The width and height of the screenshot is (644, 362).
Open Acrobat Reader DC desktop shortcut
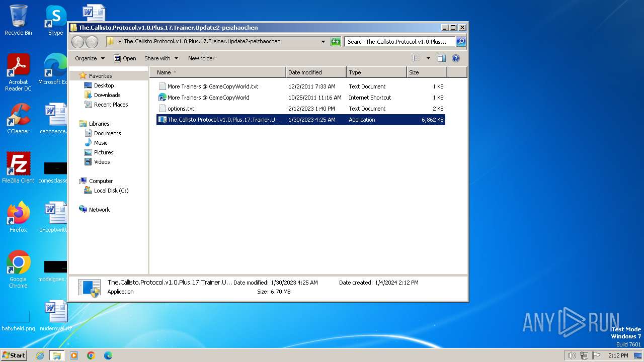pyautogui.click(x=18, y=72)
